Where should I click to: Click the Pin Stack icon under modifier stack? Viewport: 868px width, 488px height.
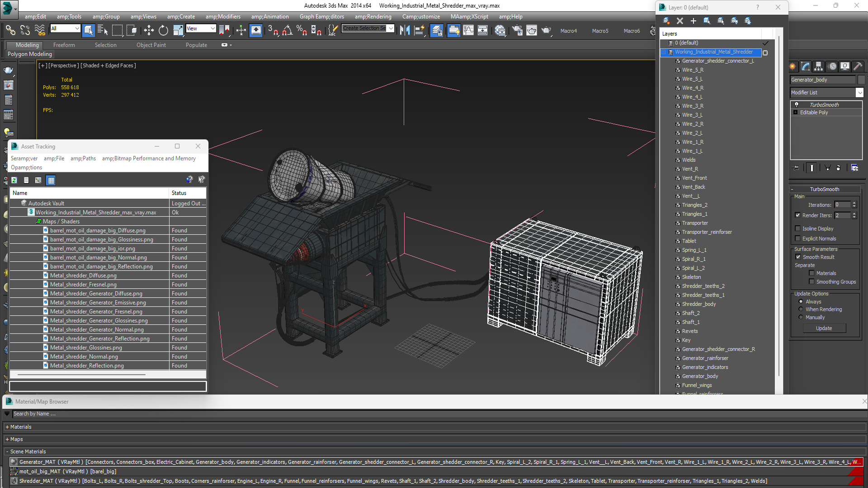797,168
